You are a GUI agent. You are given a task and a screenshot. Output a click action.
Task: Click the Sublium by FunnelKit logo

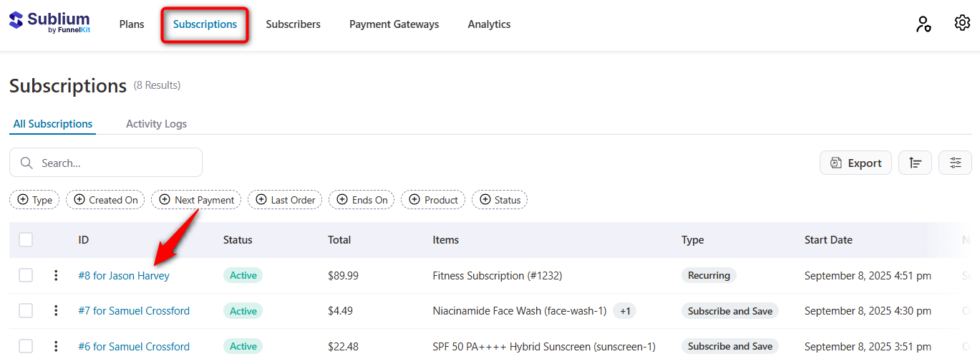(49, 23)
